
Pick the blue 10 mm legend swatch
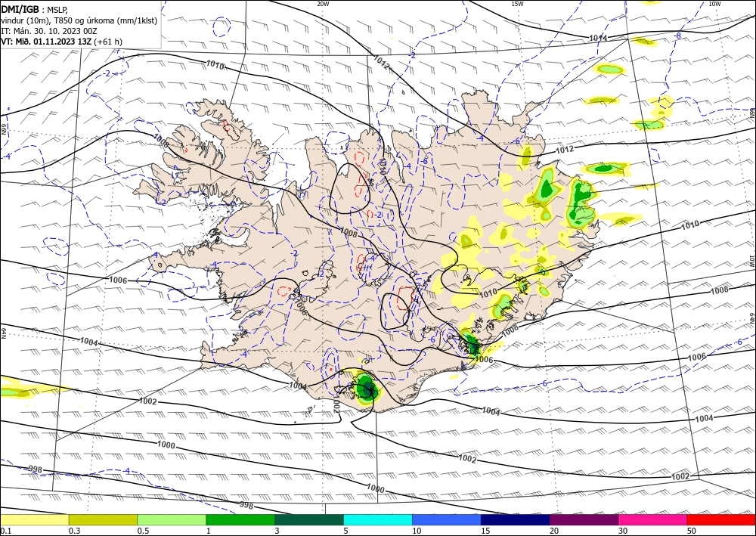[447, 519]
